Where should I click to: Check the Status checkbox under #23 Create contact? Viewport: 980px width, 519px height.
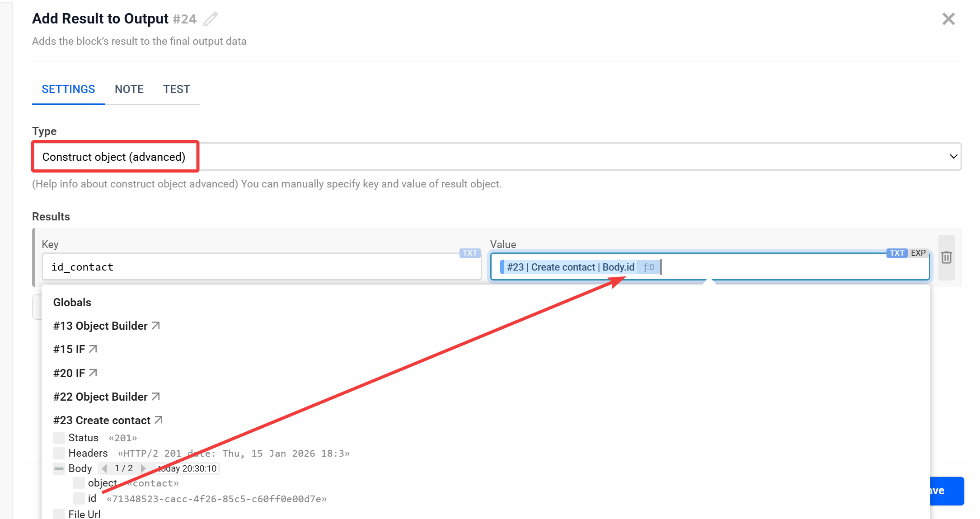(59, 437)
